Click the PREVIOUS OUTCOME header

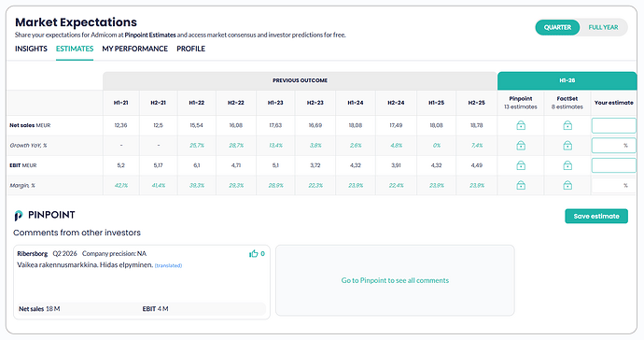click(x=300, y=80)
